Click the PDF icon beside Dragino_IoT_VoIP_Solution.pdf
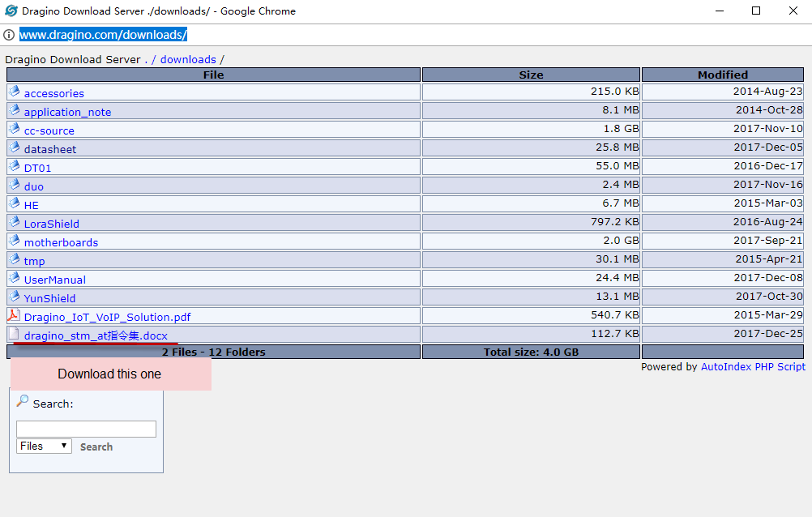The image size is (812, 517). click(14, 315)
